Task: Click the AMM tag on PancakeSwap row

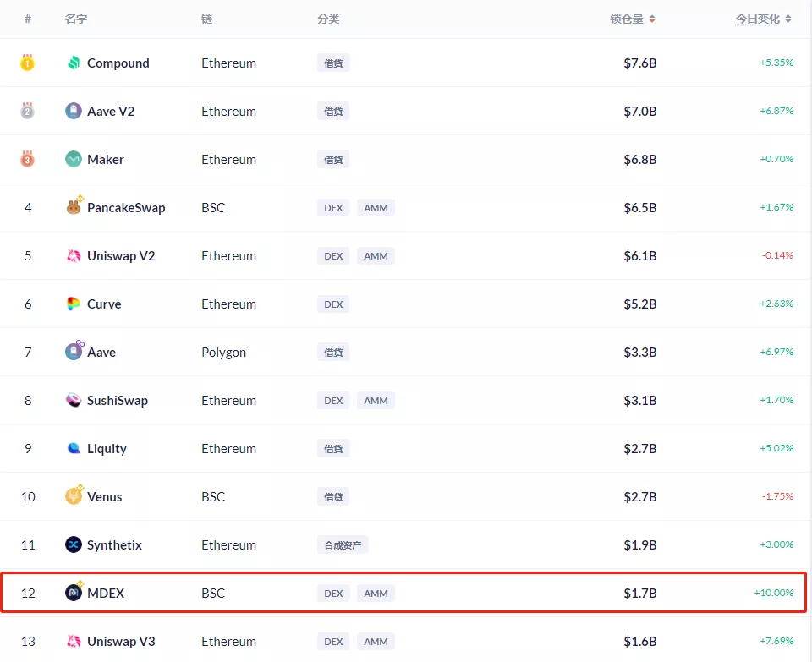Action: [376, 207]
